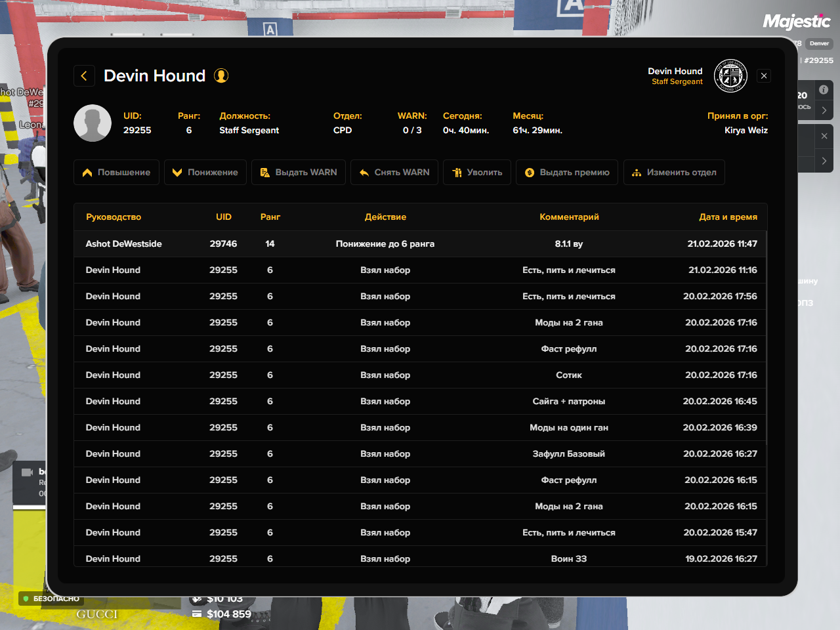Click the lower right panel chevron arrow

(x=824, y=161)
